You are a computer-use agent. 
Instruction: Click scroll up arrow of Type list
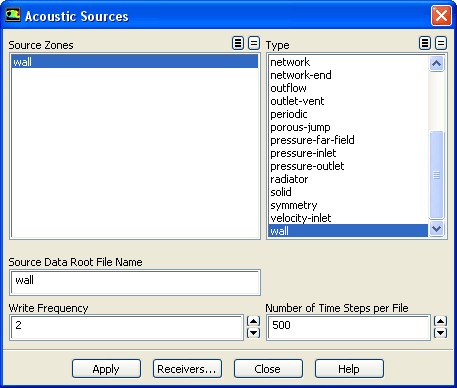tap(436, 63)
